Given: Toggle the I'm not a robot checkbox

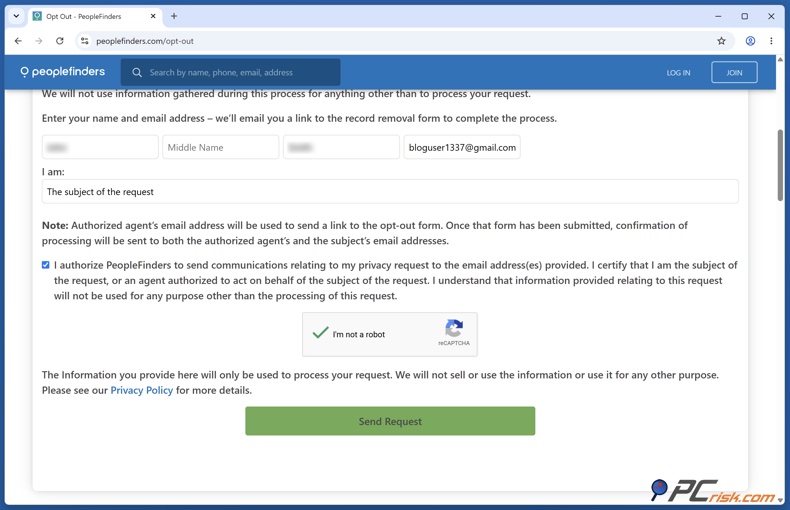Looking at the screenshot, I should tap(320, 333).
